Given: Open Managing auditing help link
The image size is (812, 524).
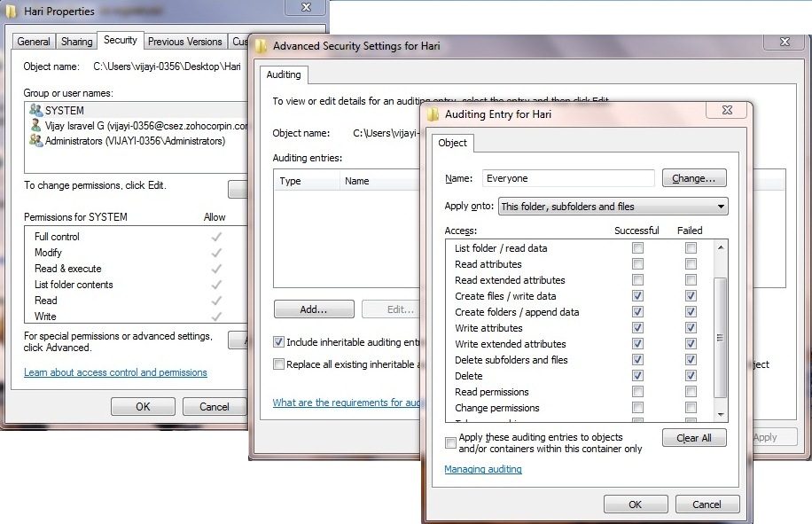Looking at the screenshot, I should (483, 469).
